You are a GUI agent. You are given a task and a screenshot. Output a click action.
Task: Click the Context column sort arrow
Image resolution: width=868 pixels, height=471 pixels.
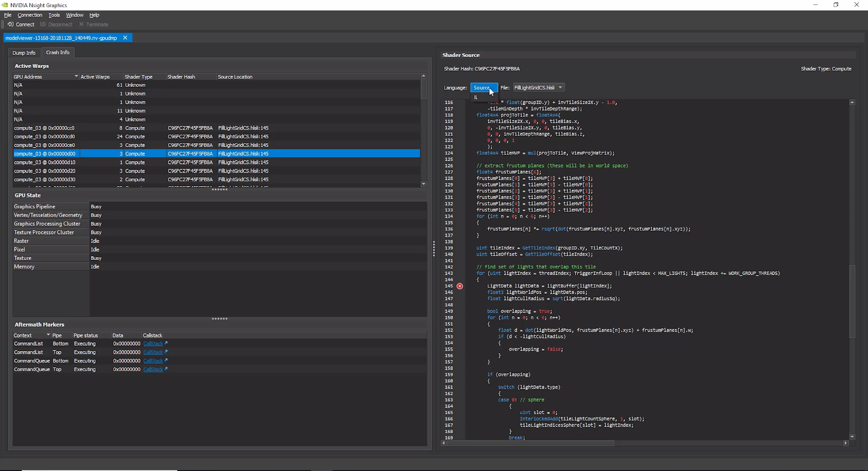click(x=48, y=335)
